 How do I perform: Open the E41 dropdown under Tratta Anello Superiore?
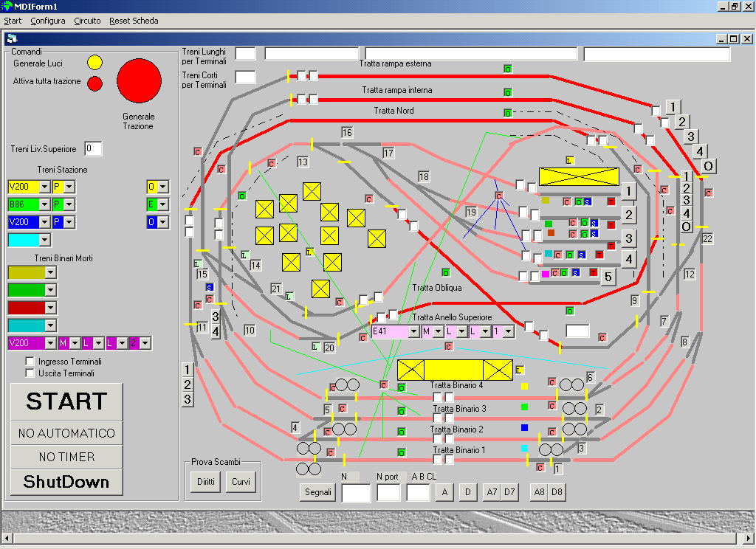pos(413,332)
